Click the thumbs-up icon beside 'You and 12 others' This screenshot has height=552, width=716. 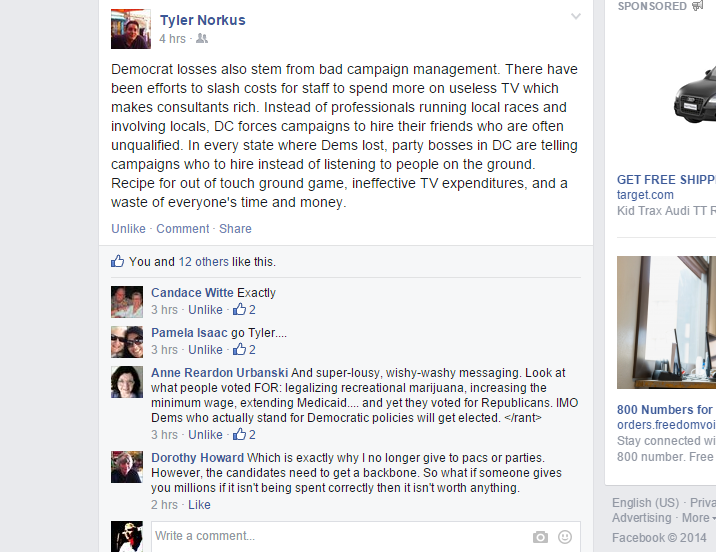pos(117,261)
